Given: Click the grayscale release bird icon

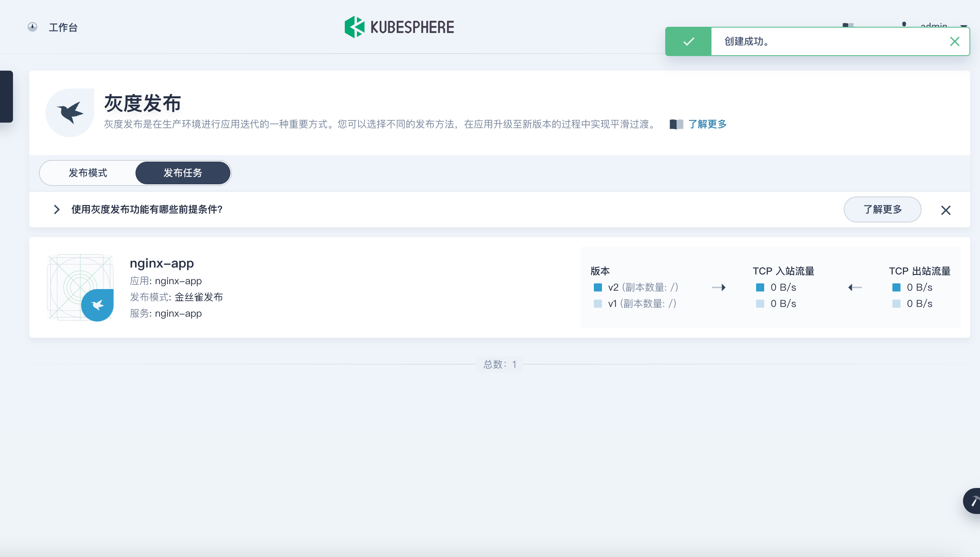Looking at the screenshot, I should pyautogui.click(x=70, y=112).
